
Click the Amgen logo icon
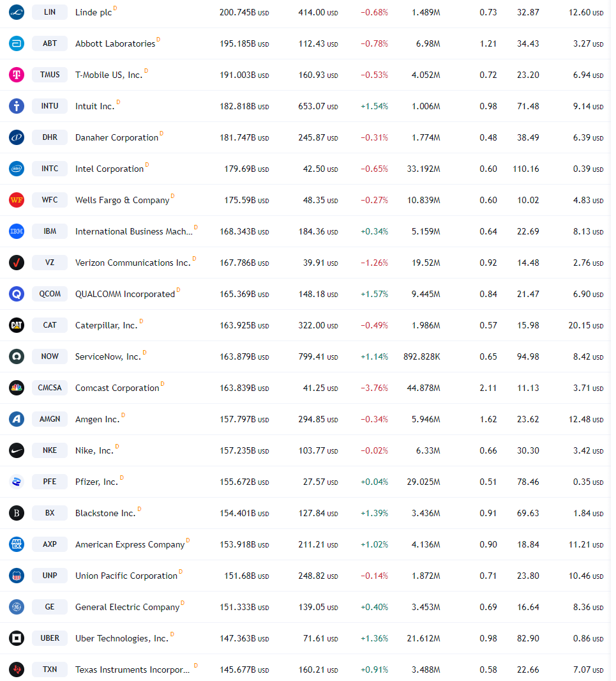pyautogui.click(x=17, y=419)
